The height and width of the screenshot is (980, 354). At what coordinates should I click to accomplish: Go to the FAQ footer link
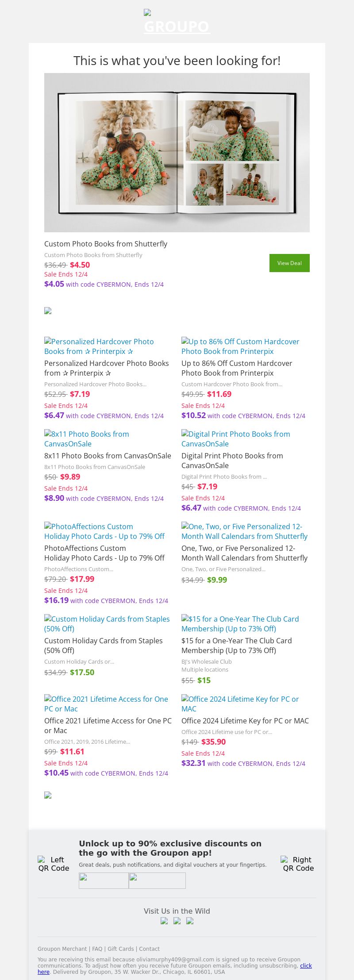coord(97,949)
